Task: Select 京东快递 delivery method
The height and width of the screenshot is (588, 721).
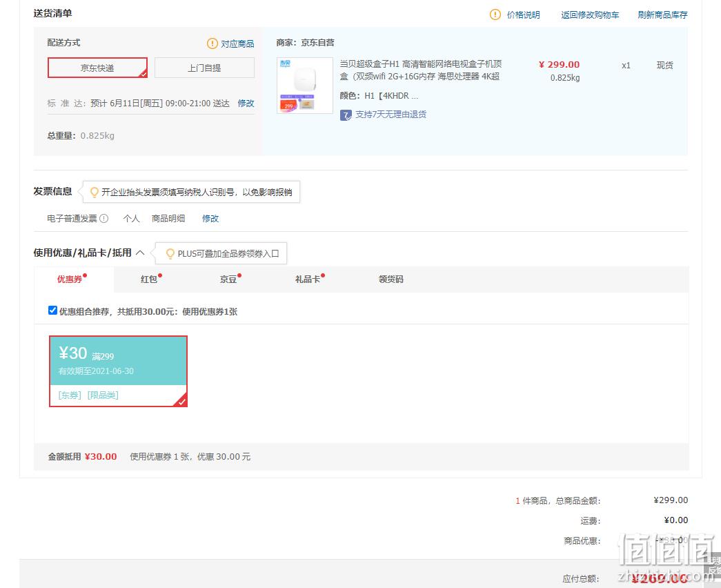Action: pyautogui.click(x=97, y=68)
